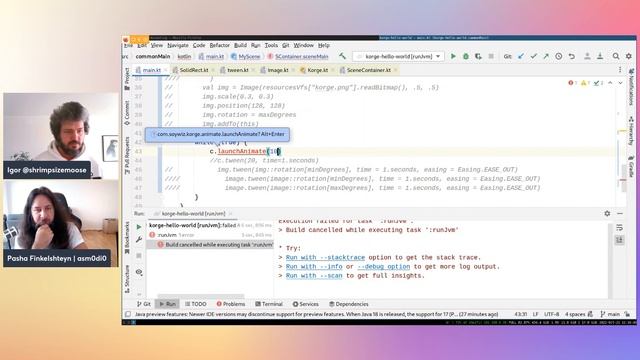Open Structure side panel
640x360 pixels.
coord(127,279)
